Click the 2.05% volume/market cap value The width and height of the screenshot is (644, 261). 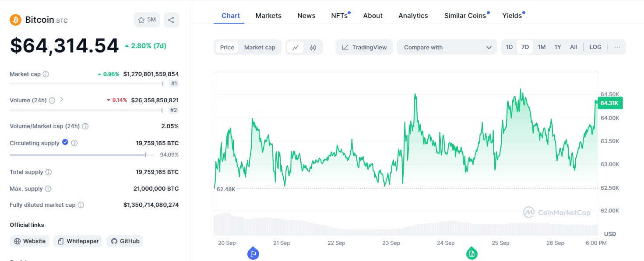tap(170, 126)
